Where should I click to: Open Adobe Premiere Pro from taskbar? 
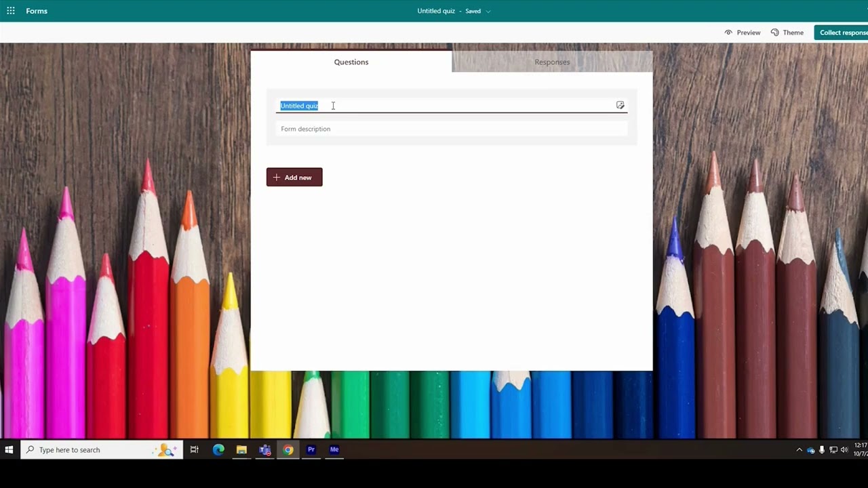point(311,449)
